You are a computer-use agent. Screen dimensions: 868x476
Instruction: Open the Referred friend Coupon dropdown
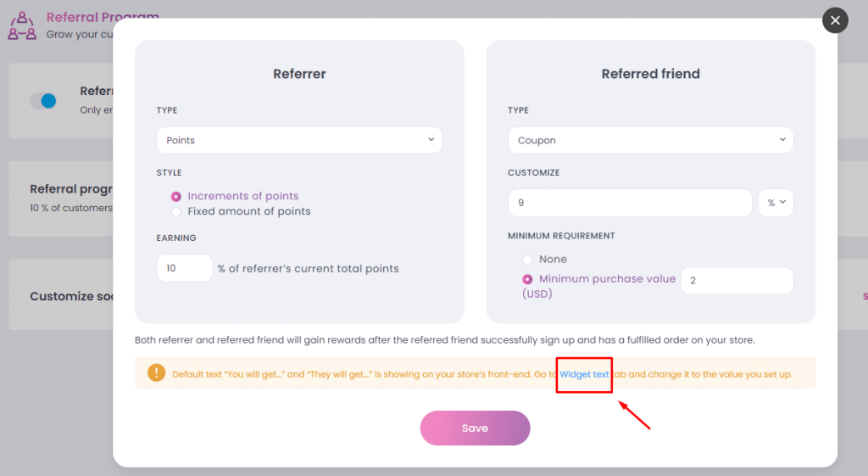tap(650, 140)
